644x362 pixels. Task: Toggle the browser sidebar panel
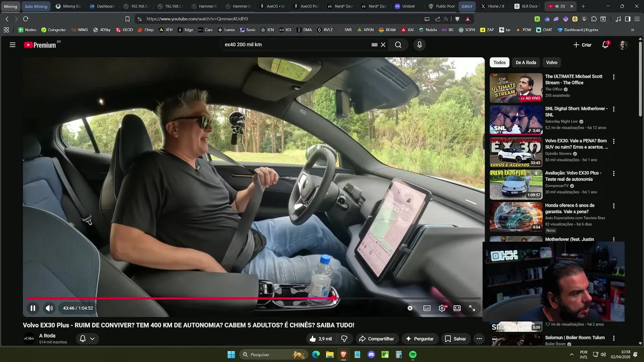pos(627,19)
